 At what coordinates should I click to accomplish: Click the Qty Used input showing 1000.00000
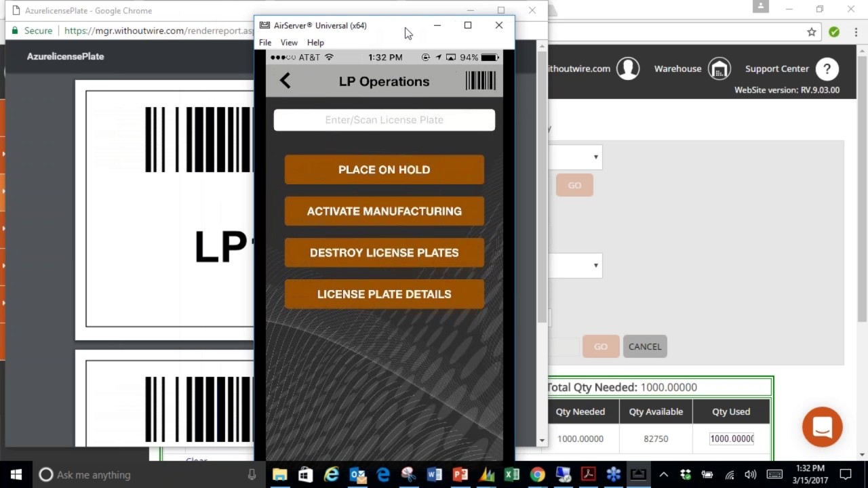(x=732, y=439)
